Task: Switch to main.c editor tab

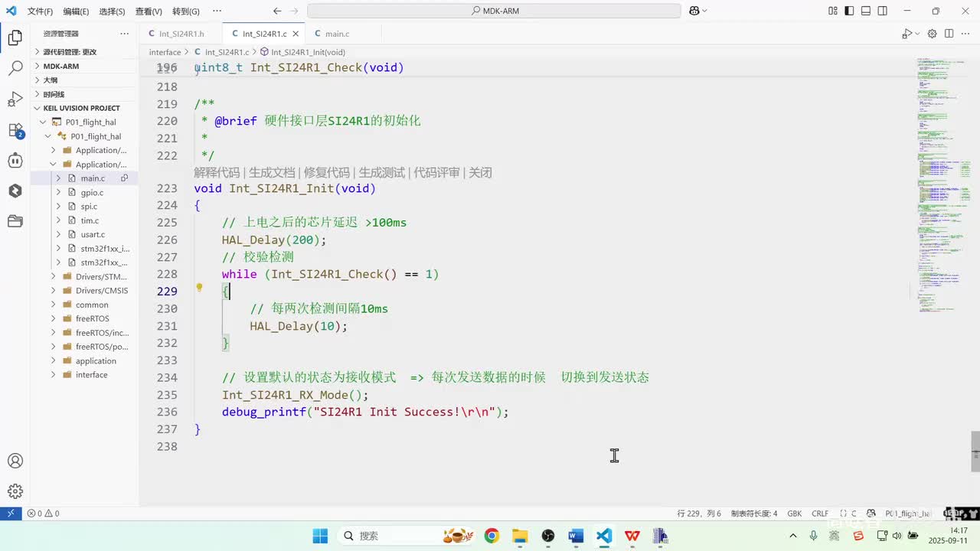Action: point(337,34)
